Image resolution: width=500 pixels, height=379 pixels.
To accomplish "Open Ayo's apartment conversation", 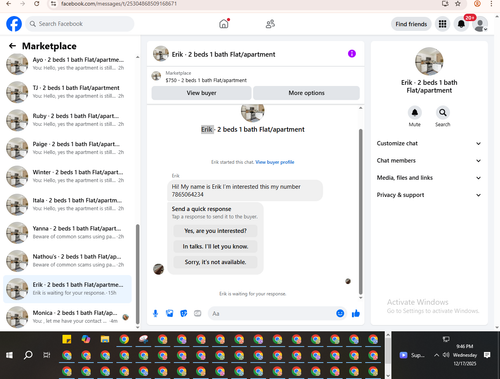I will [x=67, y=64].
